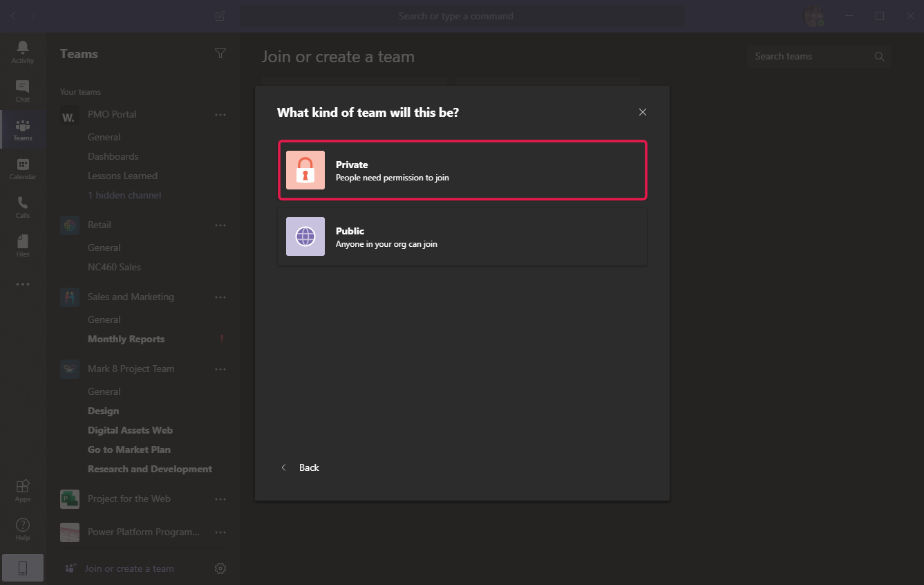The image size is (924, 585).
Task: Open Help from the sidebar
Action: point(23,529)
